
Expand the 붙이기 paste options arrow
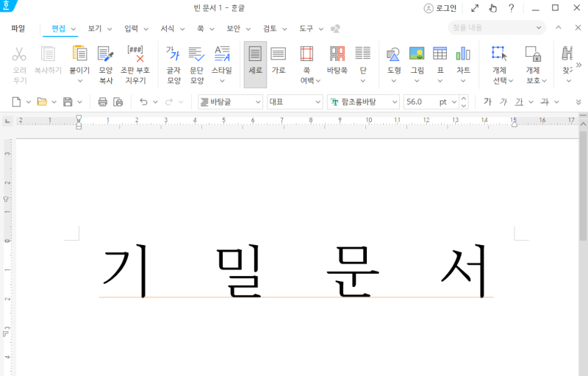point(80,81)
